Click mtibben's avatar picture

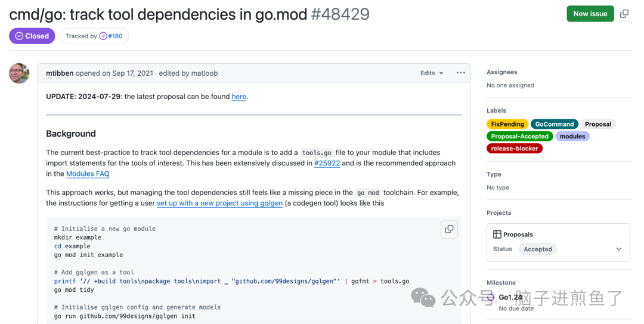point(19,73)
